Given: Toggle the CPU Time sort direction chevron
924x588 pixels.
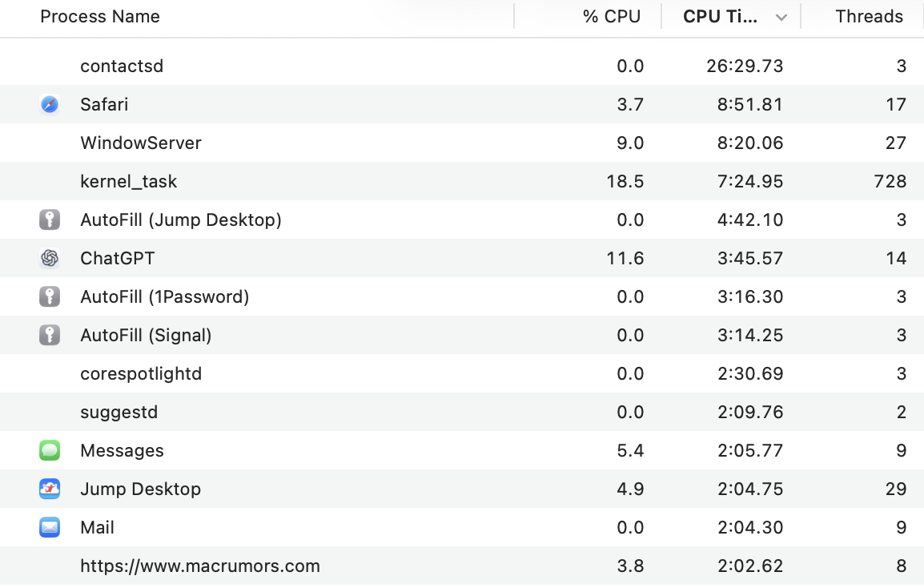Looking at the screenshot, I should 781,18.
